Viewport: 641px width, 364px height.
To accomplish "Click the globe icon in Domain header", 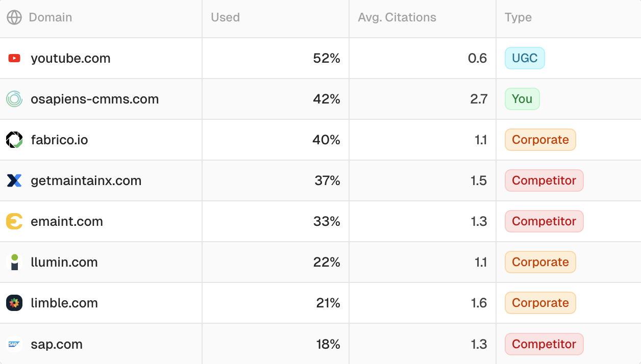I will (14, 17).
